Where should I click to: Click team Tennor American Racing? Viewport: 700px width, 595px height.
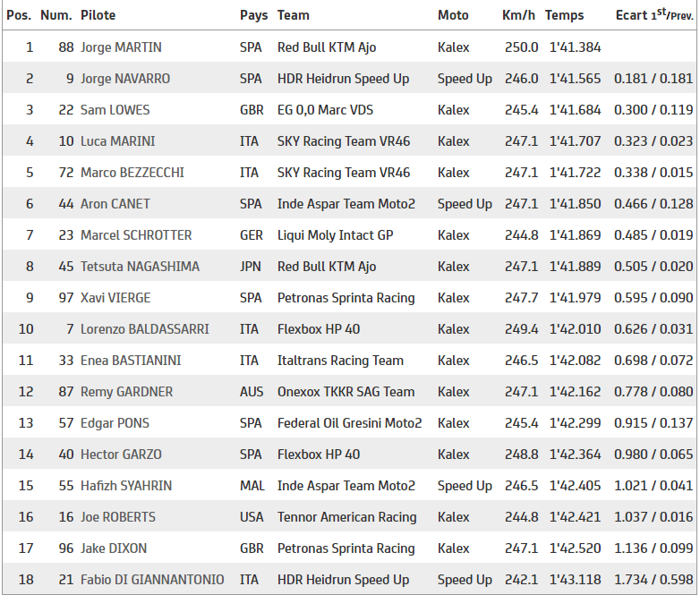(x=346, y=517)
